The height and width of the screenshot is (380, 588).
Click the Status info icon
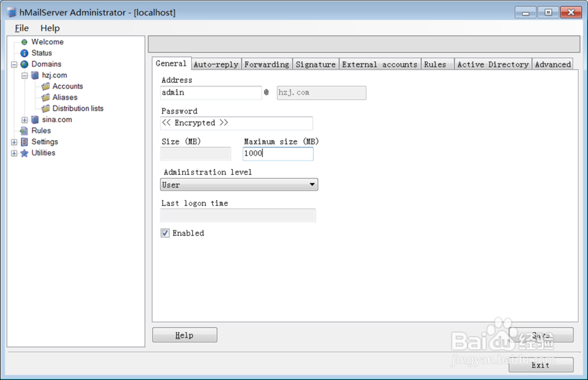point(24,54)
